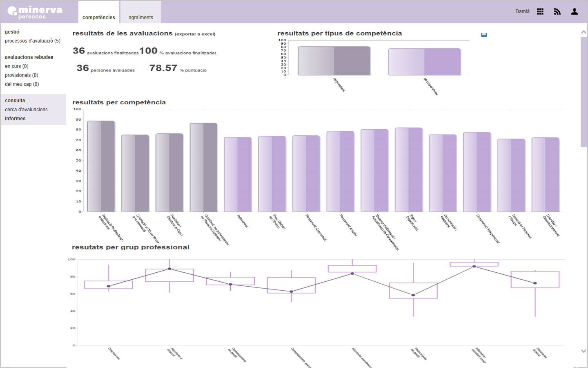
Task: Click the Adjunts/es a direcció box plot
Action: click(x=169, y=275)
